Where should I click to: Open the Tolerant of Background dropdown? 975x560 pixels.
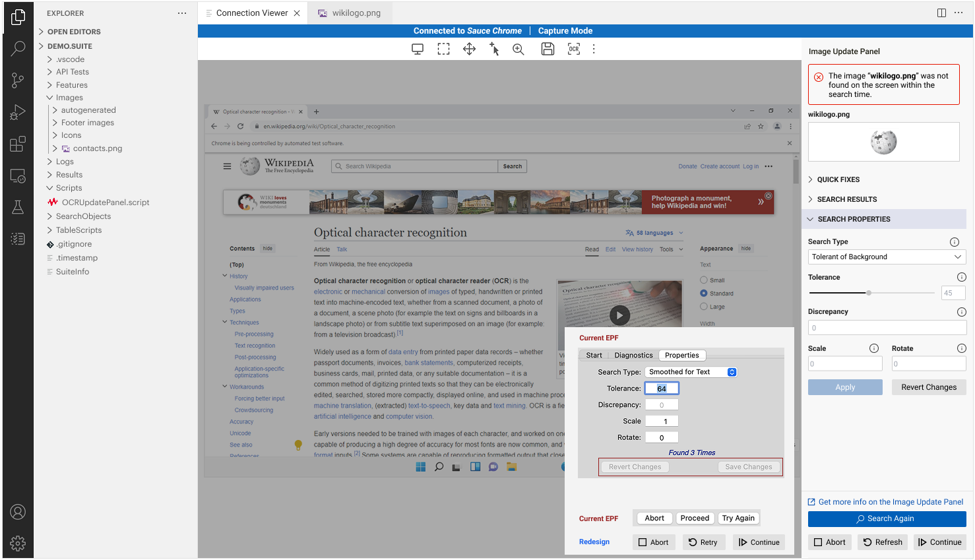click(887, 257)
